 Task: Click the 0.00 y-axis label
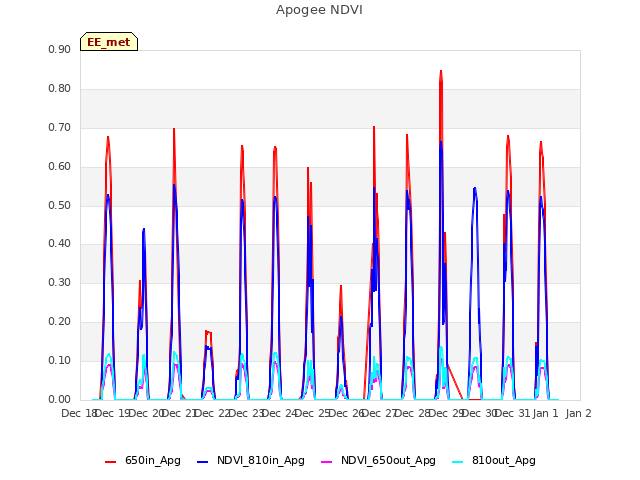click(60, 400)
